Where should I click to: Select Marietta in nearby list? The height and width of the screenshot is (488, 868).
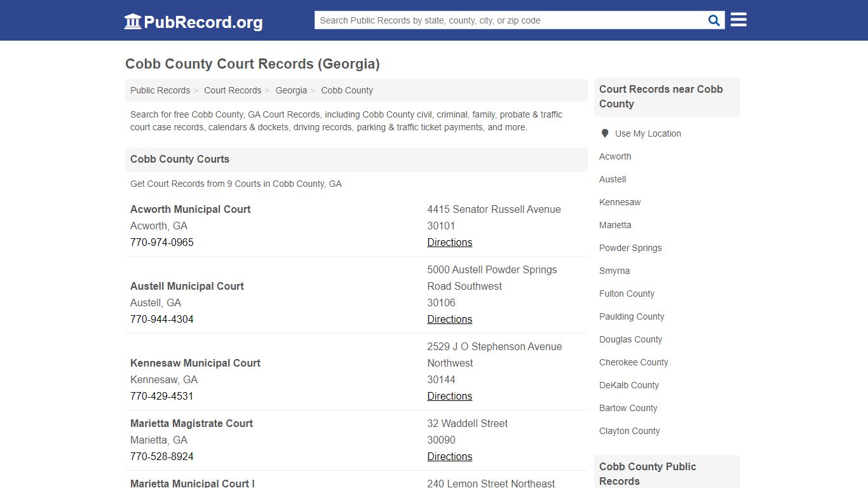coord(615,225)
